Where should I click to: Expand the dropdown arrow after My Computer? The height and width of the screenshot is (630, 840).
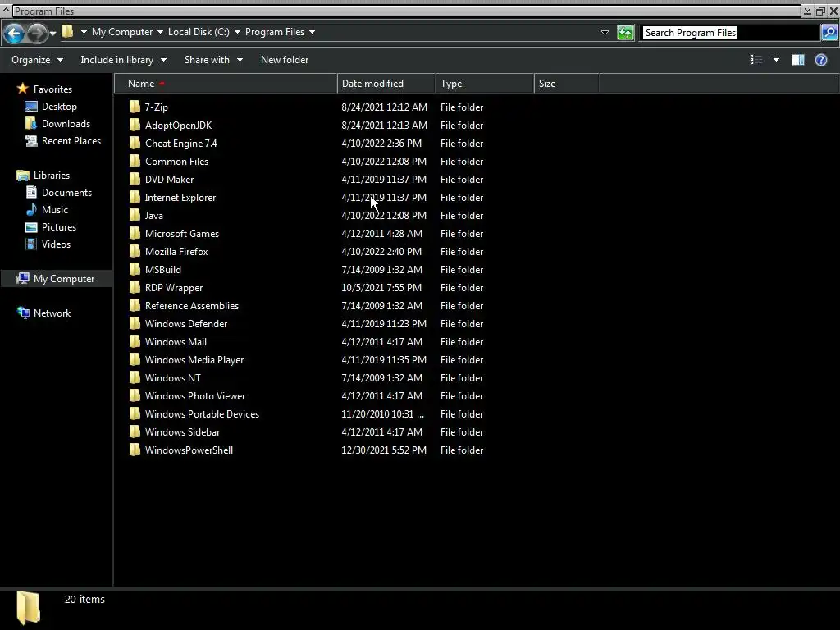pyautogui.click(x=160, y=32)
